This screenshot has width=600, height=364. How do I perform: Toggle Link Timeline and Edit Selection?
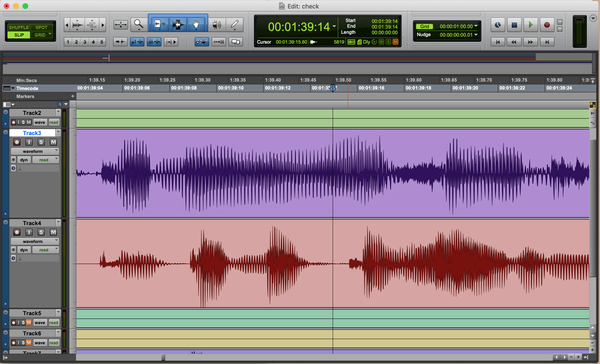click(137, 42)
